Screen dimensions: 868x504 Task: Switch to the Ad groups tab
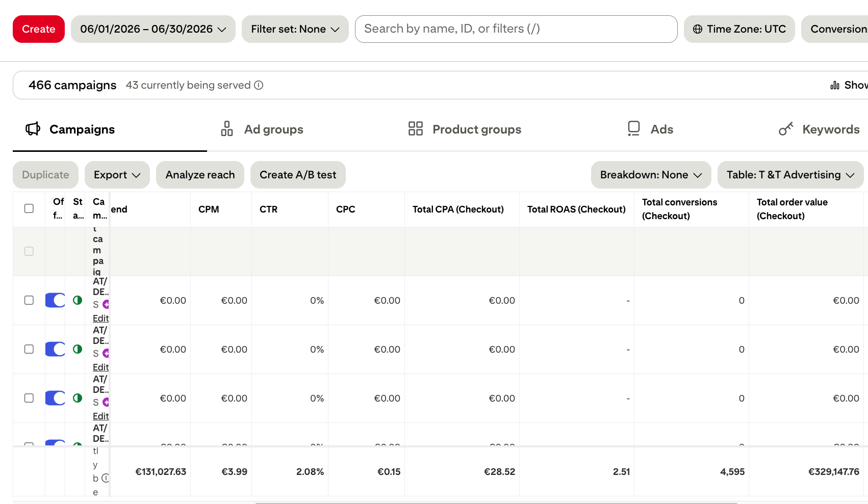[x=262, y=129]
